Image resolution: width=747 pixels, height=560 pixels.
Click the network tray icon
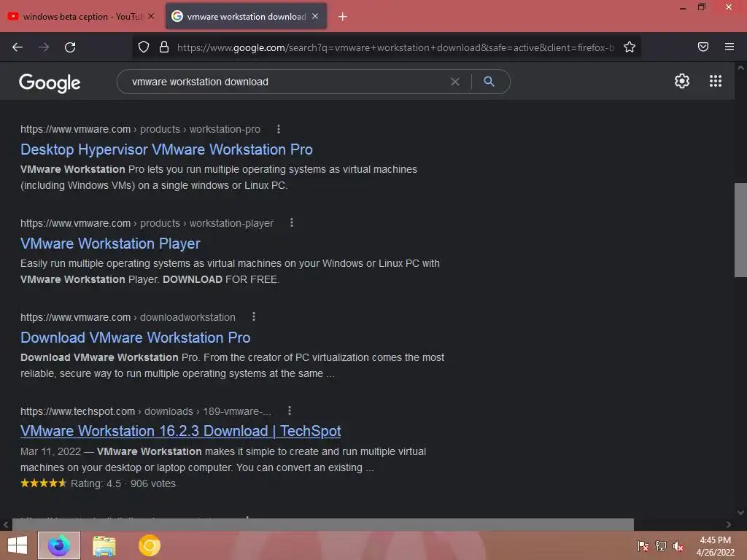pos(661,545)
